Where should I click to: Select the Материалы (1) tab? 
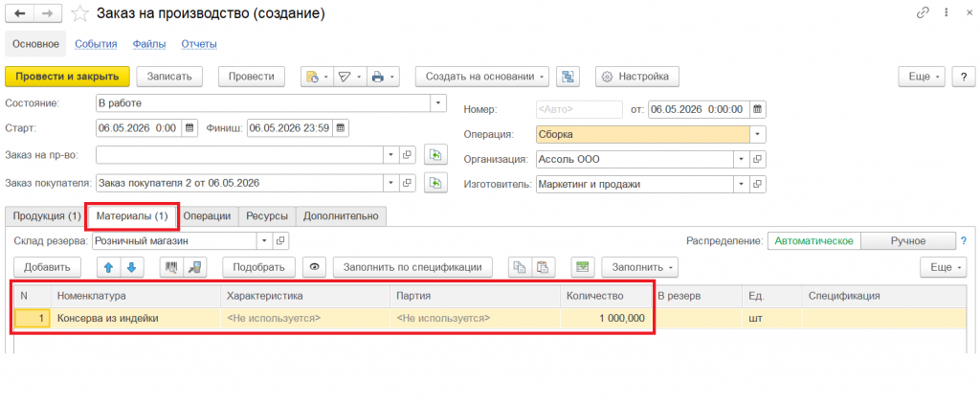(x=132, y=216)
